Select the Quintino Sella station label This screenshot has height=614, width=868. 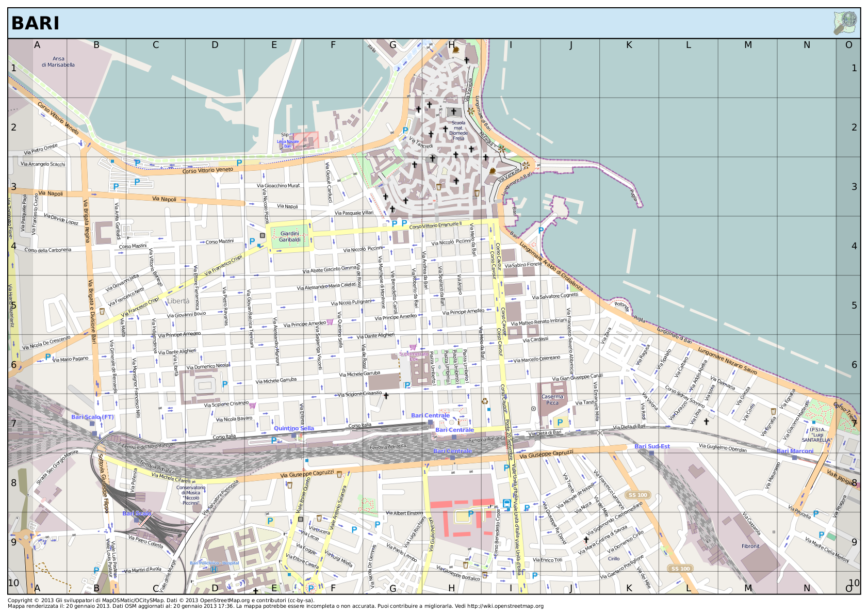point(293,428)
